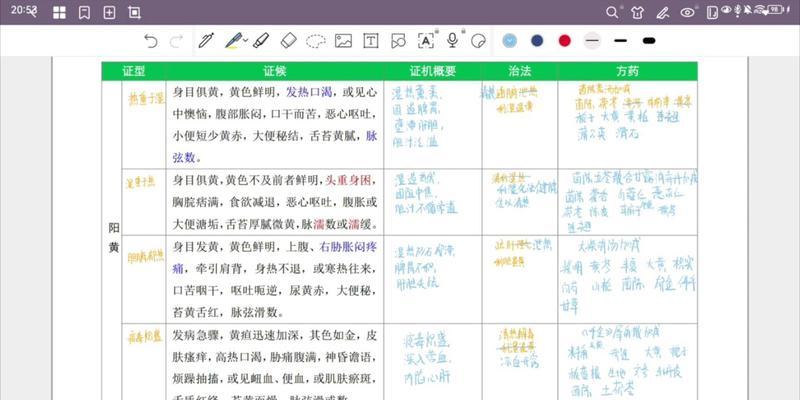Screen dimensions: 800x400
Task: Choose the light blue pen color
Action: click(x=509, y=41)
